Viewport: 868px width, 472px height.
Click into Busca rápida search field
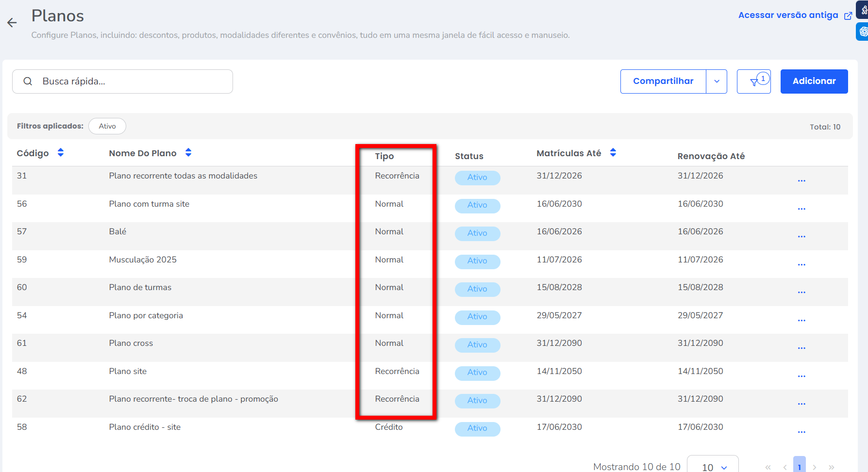tap(131, 81)
